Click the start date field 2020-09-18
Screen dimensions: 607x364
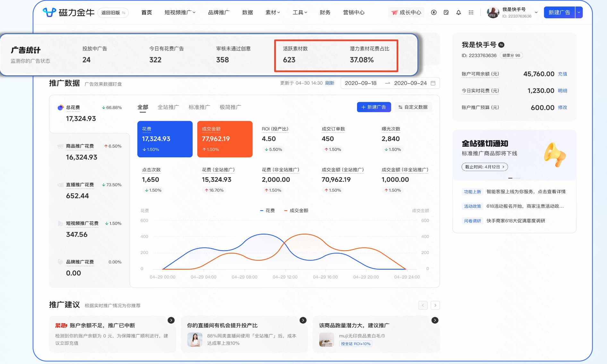point(361,83)
